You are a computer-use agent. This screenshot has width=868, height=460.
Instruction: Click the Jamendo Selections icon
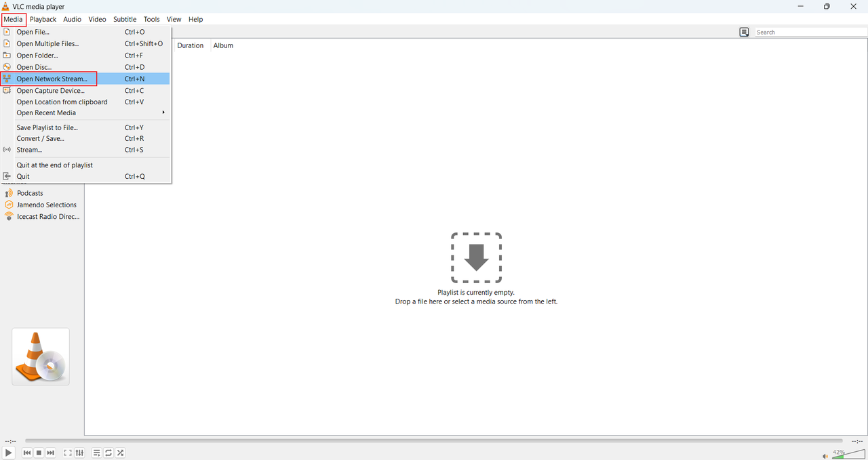(9, 205)
